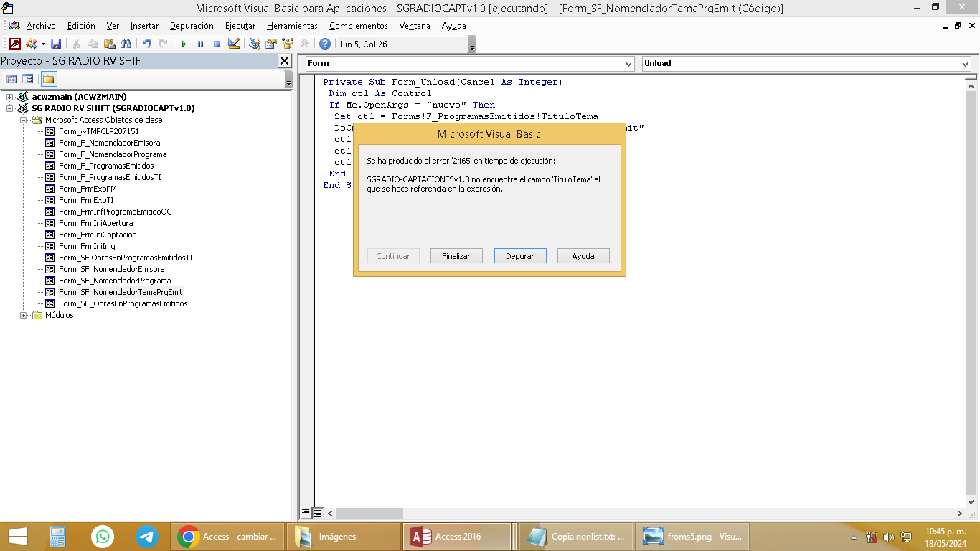
Task: Open Object Browser toolbar icon
Action: pyautogui.click(x=288, y=44)
